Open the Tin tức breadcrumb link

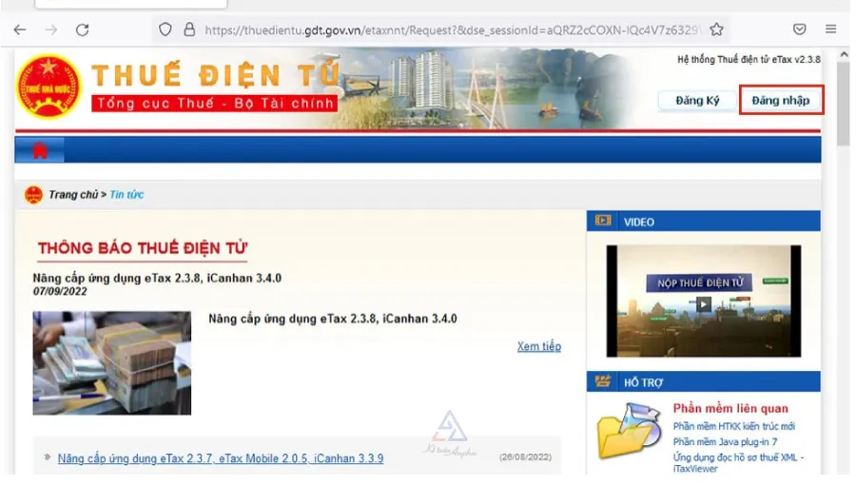click(x=126, y=194)
